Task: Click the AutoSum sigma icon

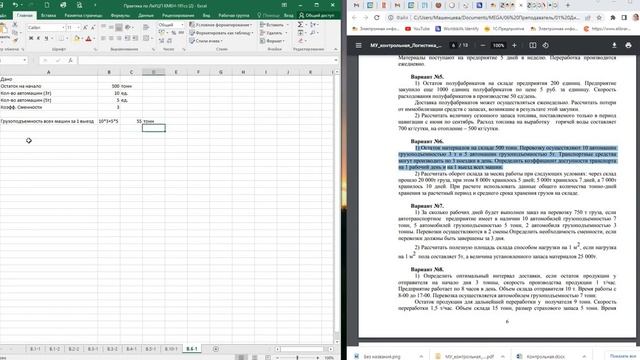Action: point(300,25)
